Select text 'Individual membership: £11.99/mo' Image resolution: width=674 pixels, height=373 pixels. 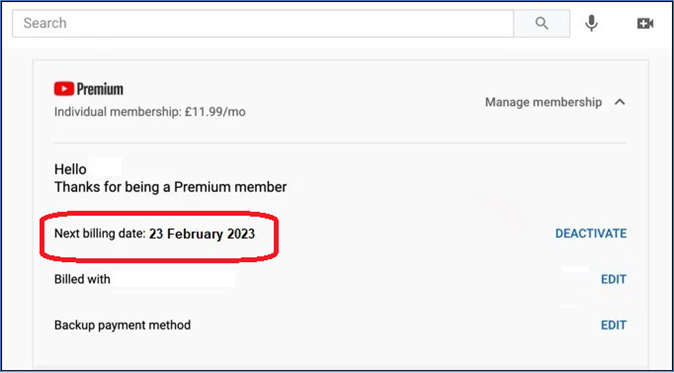[150, 112]
